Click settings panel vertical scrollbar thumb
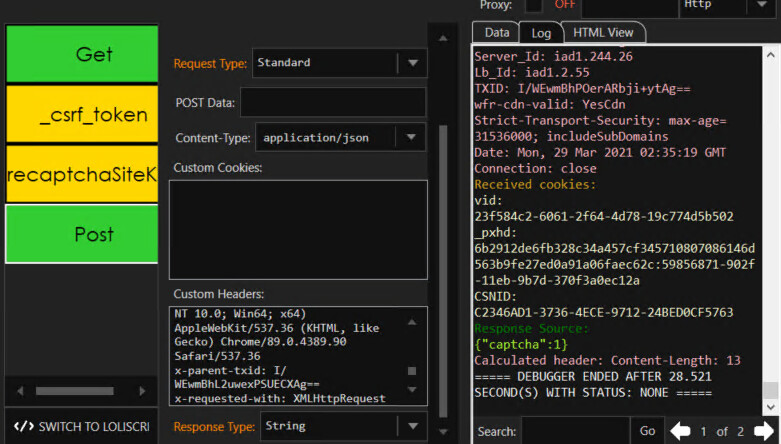 443,271
